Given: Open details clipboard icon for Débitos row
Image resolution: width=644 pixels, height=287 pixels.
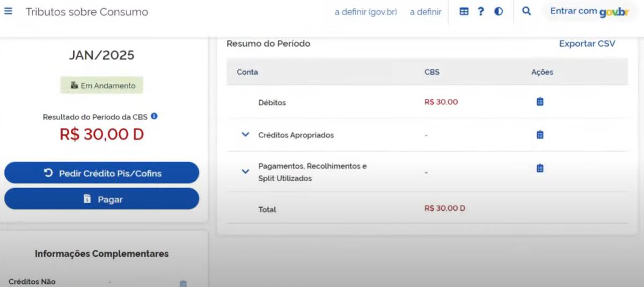Looking at the screenshot, I should click(540, 102).
